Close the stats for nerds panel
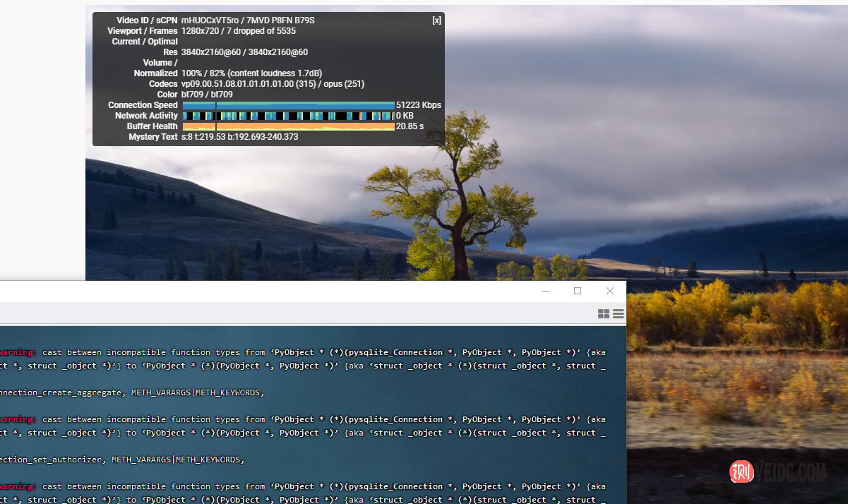Screen dimensions: 848x504 coord(436,20)
